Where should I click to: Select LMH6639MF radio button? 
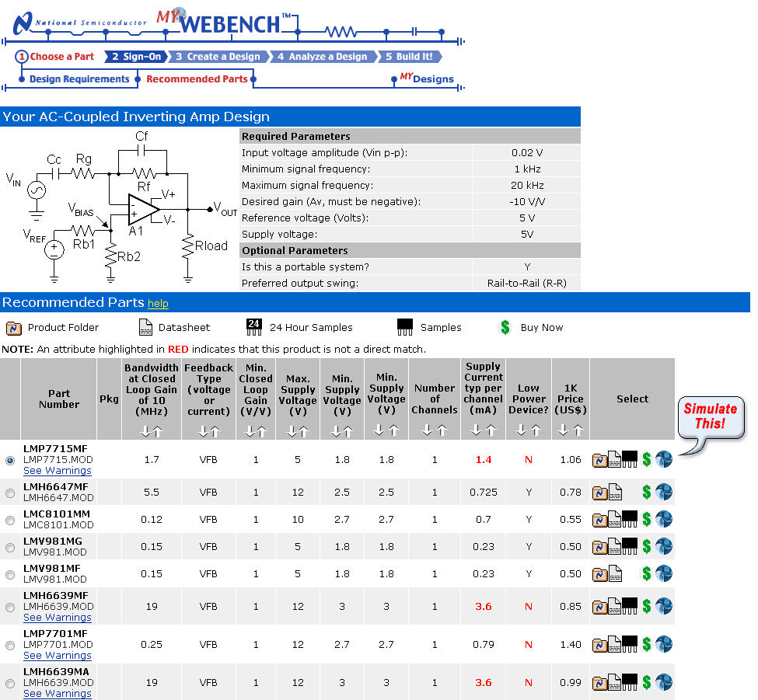pyautogui.click(x=10, y=608)
